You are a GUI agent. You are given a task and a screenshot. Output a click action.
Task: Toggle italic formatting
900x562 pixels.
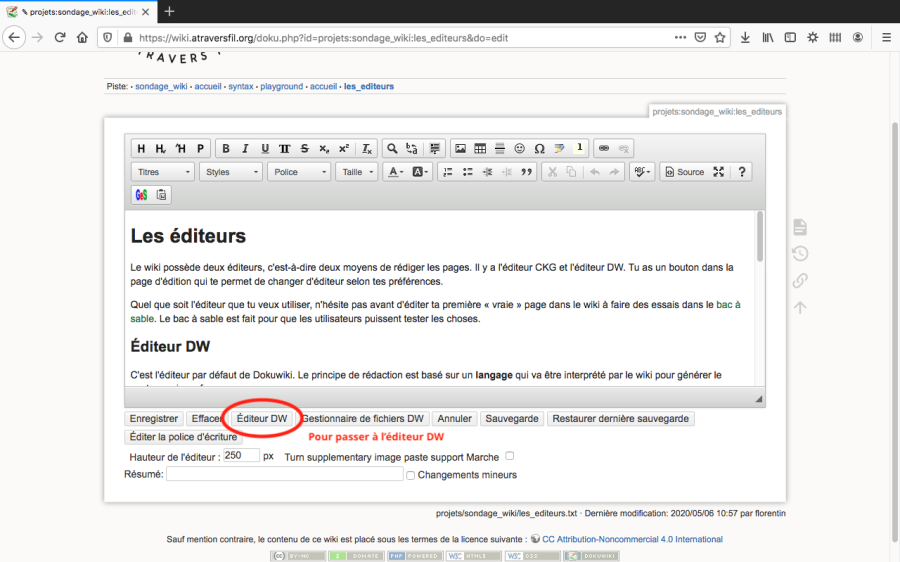click(245, 149)
